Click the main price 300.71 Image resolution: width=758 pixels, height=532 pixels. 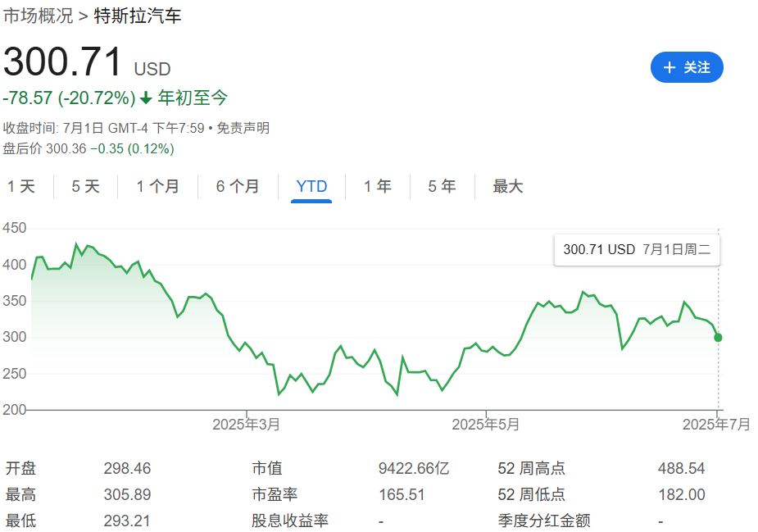click(x=62, y=62)
